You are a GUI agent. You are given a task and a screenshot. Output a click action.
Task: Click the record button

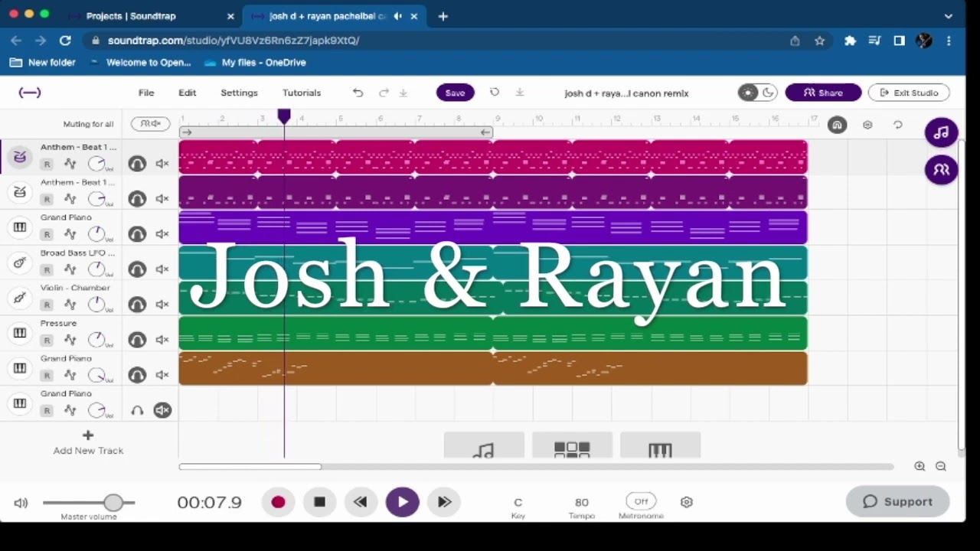[x=278, y=502]
